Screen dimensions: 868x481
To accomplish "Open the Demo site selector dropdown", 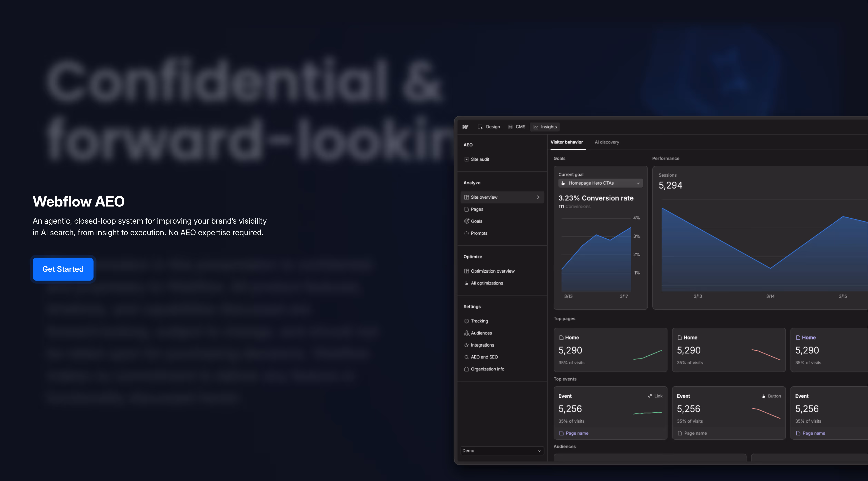I will 502,450.
